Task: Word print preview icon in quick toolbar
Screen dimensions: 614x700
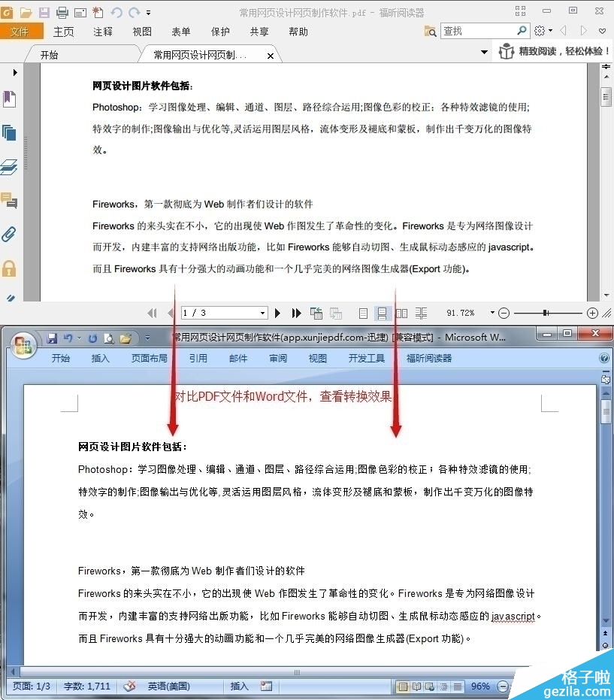Action: (109, 338)
